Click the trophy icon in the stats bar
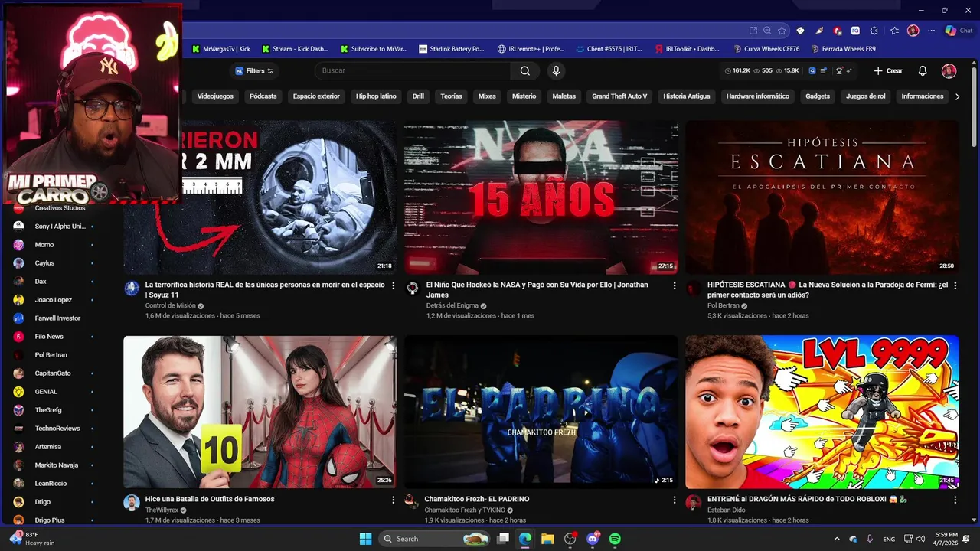Image resolution: width=980 pixels, height=551 pixels. pos(840,70)
